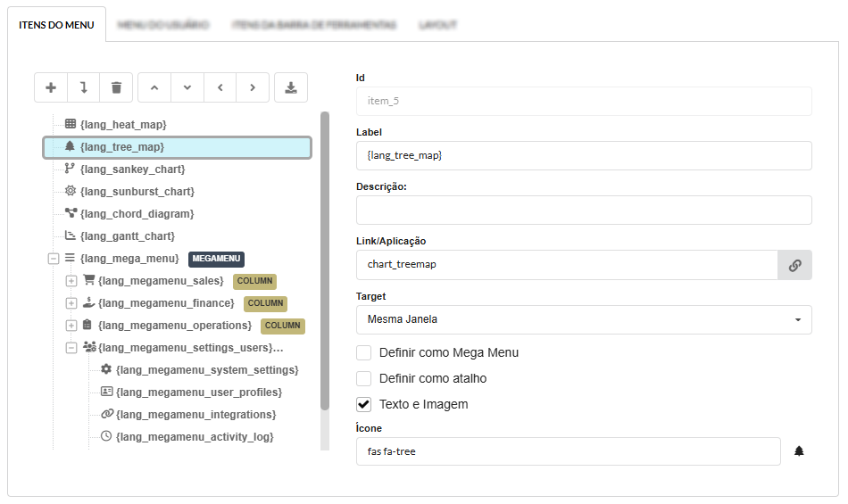Expand the {lang_megamenu_finance} node

point(71,303)
